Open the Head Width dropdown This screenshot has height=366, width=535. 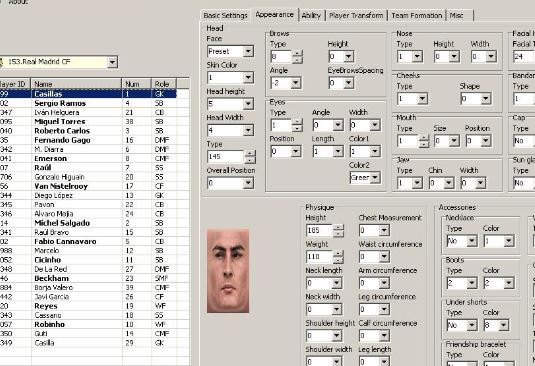(x=248, y=130)
